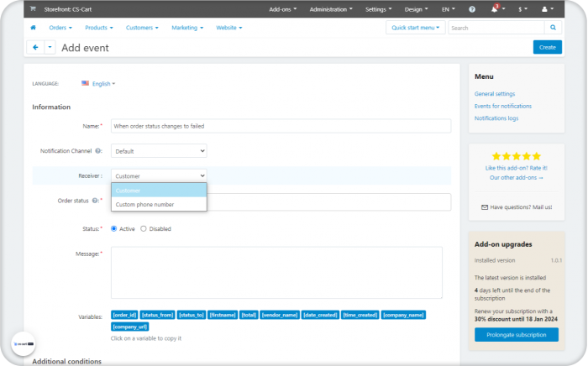Open the EN language switcher
This screenshot has width=588, height=366.
click(448, 9)
